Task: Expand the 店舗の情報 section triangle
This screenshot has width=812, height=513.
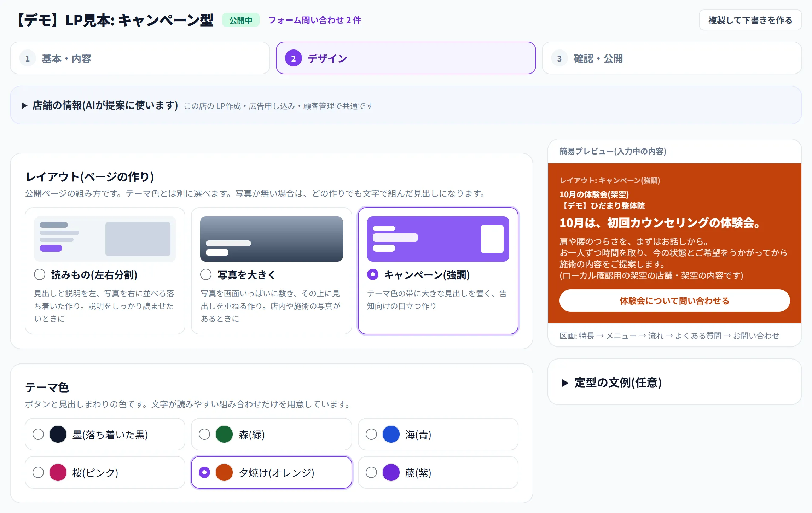Action: (24, 105)
